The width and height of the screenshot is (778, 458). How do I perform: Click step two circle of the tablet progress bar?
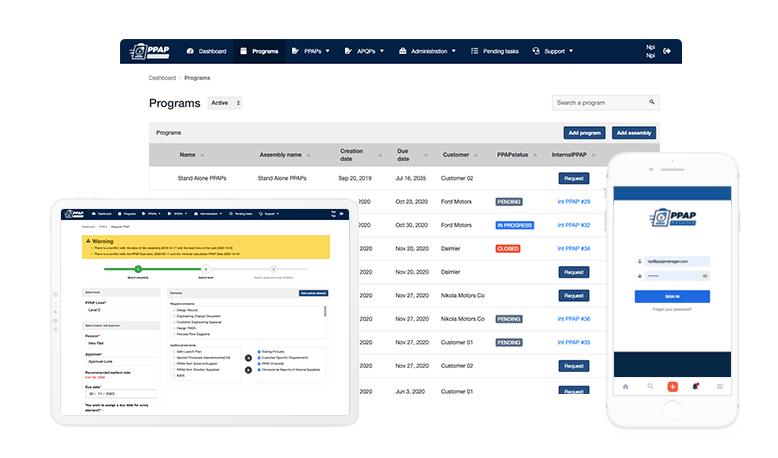(205, 269)
